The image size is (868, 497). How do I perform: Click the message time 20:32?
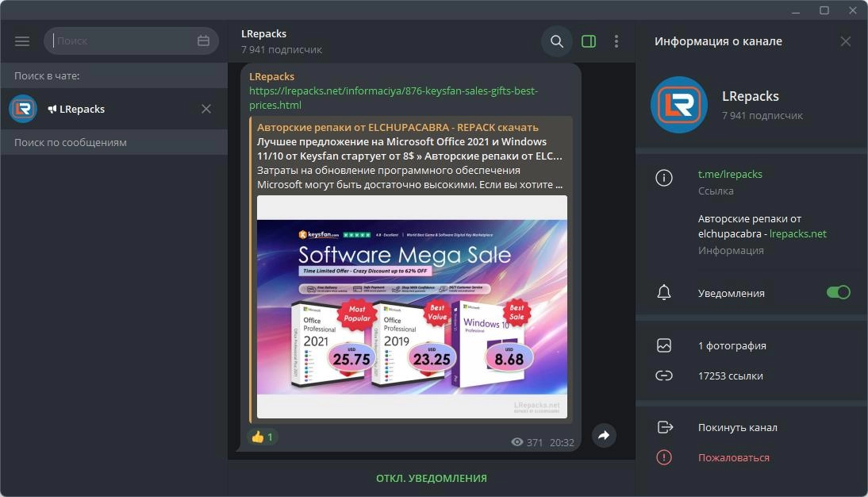[x=562, y=442]
